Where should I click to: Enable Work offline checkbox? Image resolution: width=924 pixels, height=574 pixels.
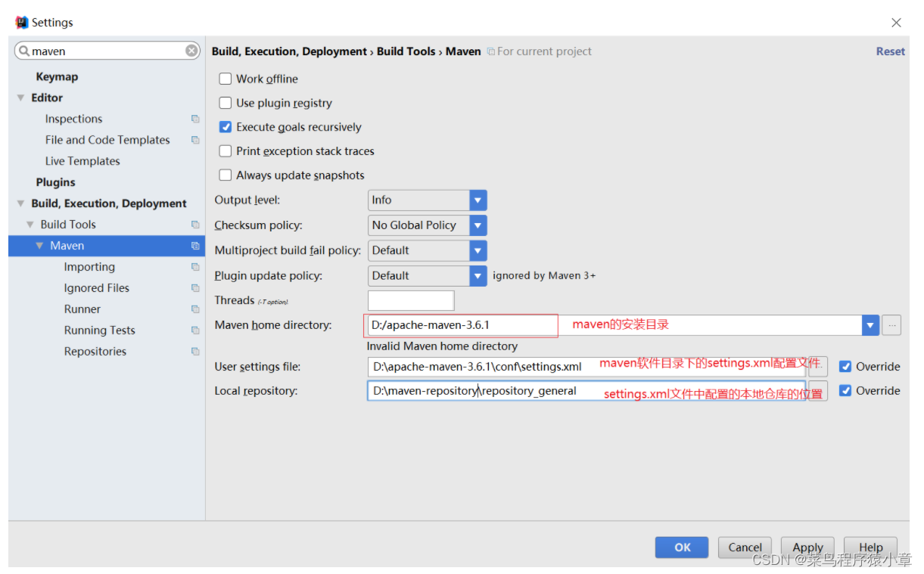tap(225, 79)
